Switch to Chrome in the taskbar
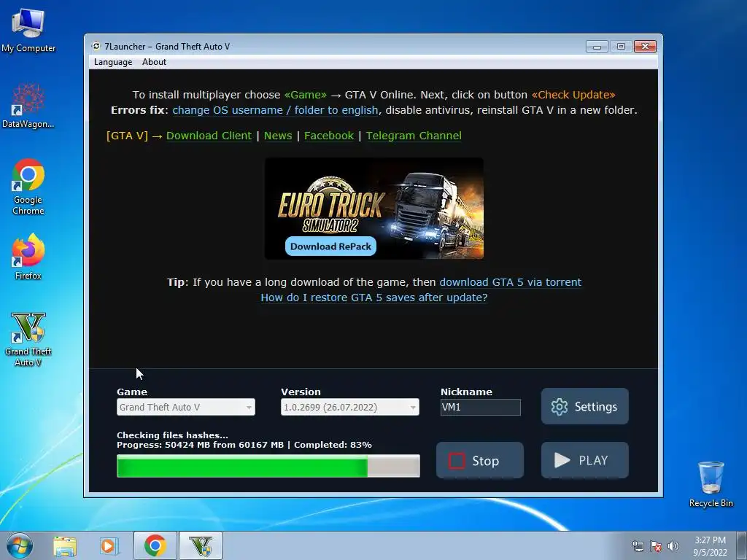747x560 pixels. [x=155, y=545]
